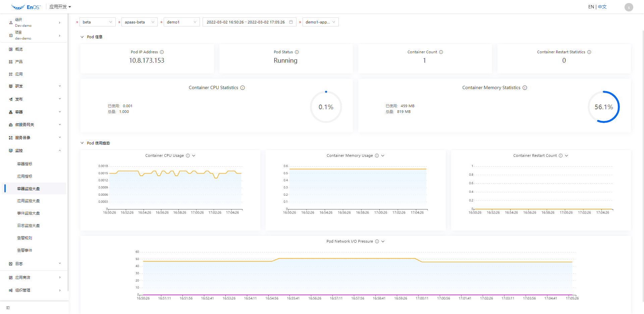Click the 应用 applications icon
Screen dimensions: 644x314
[x=10, y=74]
